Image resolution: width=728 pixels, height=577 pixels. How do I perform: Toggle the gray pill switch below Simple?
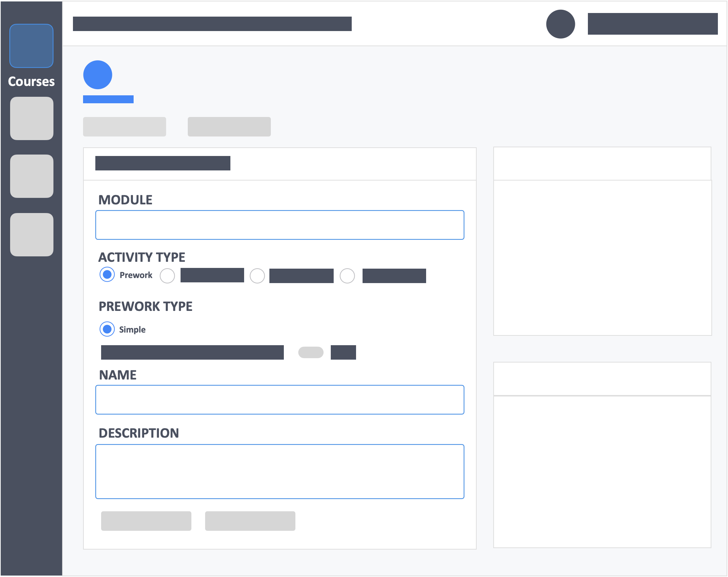tap(311, 352)
